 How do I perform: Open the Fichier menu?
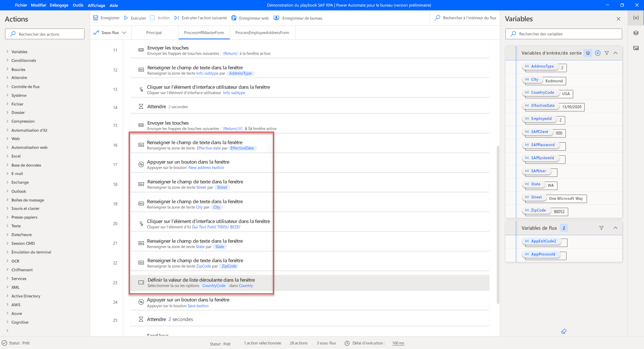(21, 5)
